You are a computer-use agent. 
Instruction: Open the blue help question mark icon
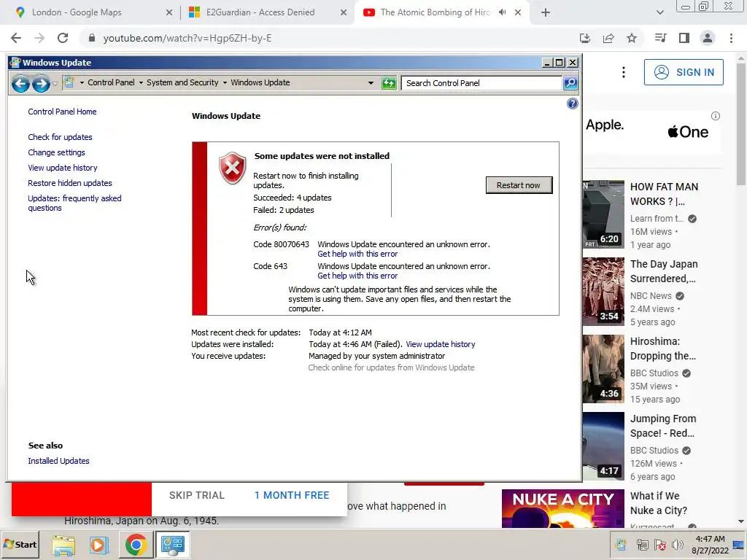pyautogui.click(x=572, y=104)
